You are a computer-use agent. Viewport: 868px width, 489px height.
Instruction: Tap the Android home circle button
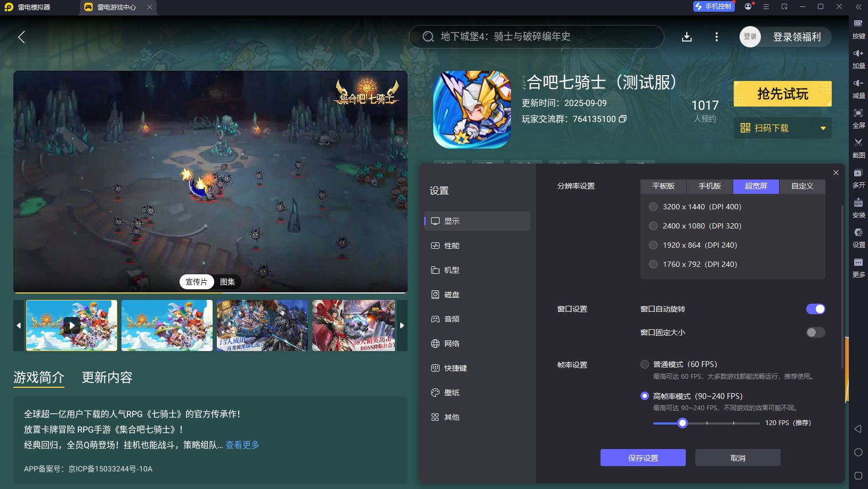coord(858,452)
